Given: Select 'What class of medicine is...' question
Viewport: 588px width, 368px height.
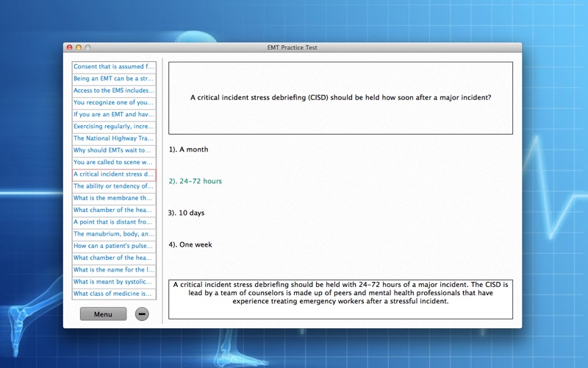Looking at the screenshot, I should tap(114, 294).
